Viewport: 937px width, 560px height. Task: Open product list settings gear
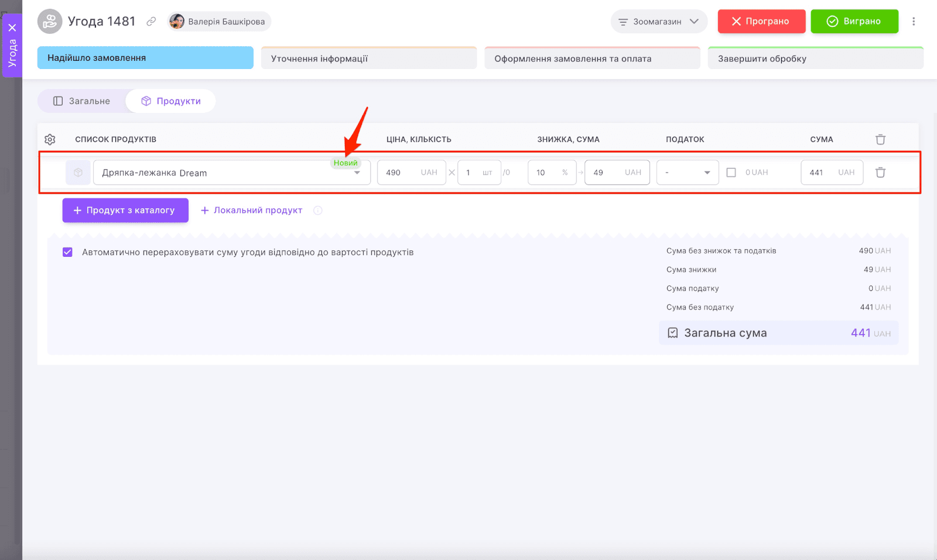click(x=50, y=139)
